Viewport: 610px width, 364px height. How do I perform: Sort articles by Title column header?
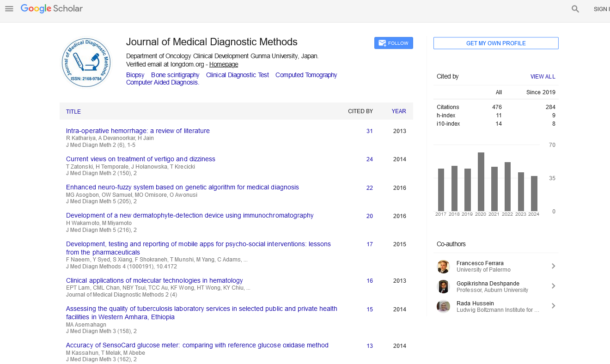73,112
